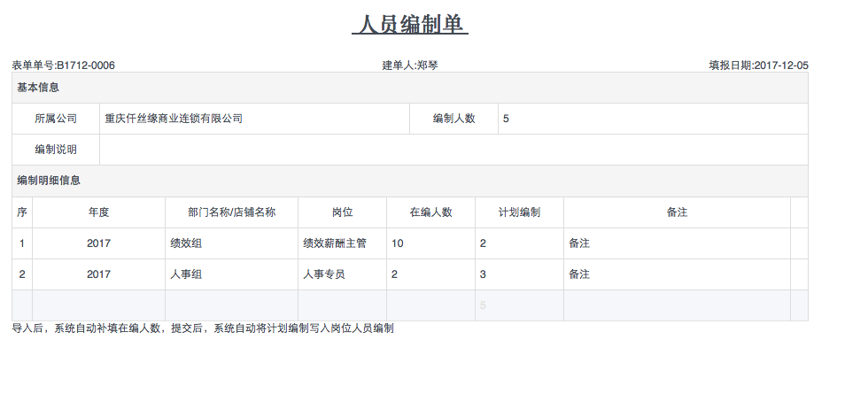Click the 计划编制 column header
The height and width of the screenshot is (401, 868).
519,212
